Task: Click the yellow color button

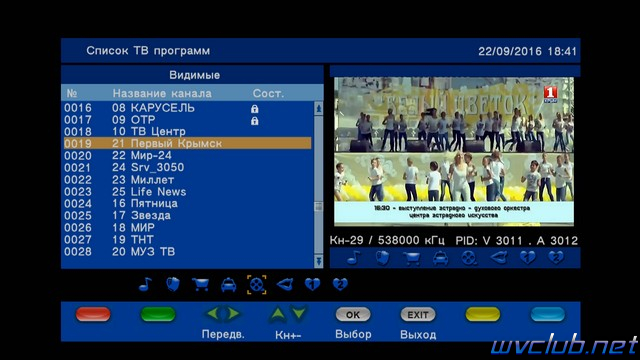Action: point(483,314)
